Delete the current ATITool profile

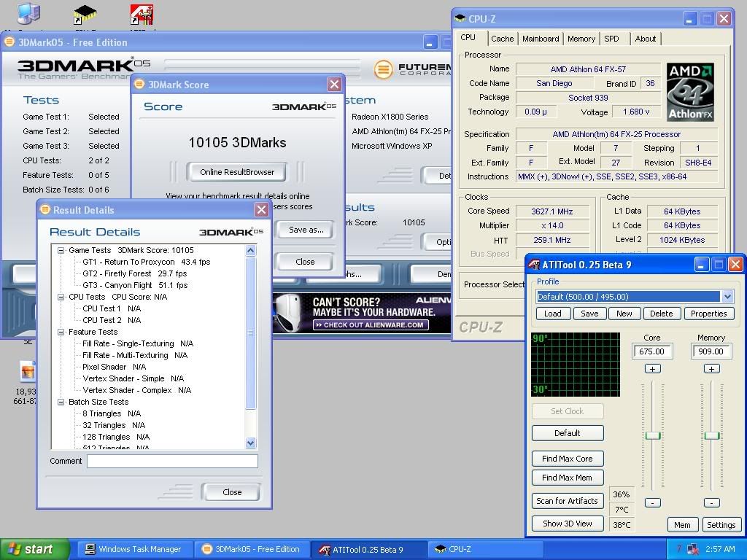661,314
